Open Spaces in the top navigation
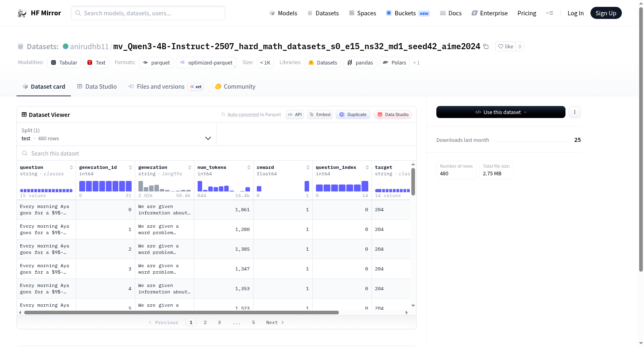The height and width of the screenshot is (347, 644). point(363,13)
